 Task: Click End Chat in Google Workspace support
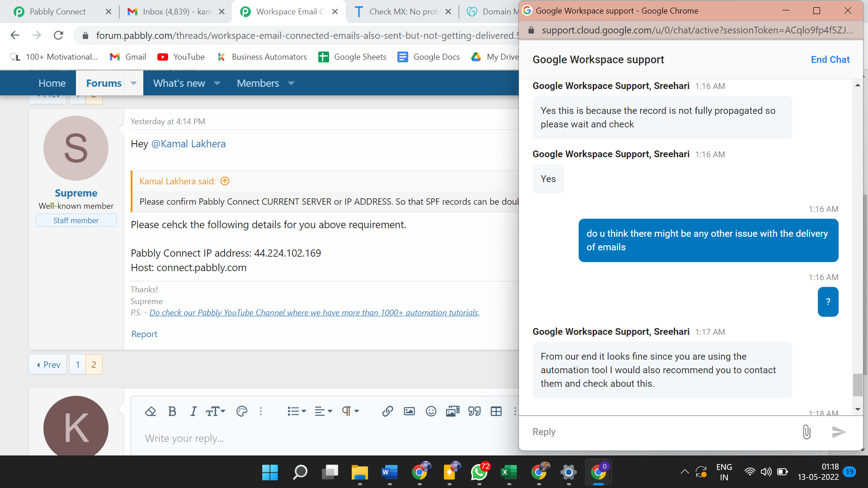tap(830, 60)
